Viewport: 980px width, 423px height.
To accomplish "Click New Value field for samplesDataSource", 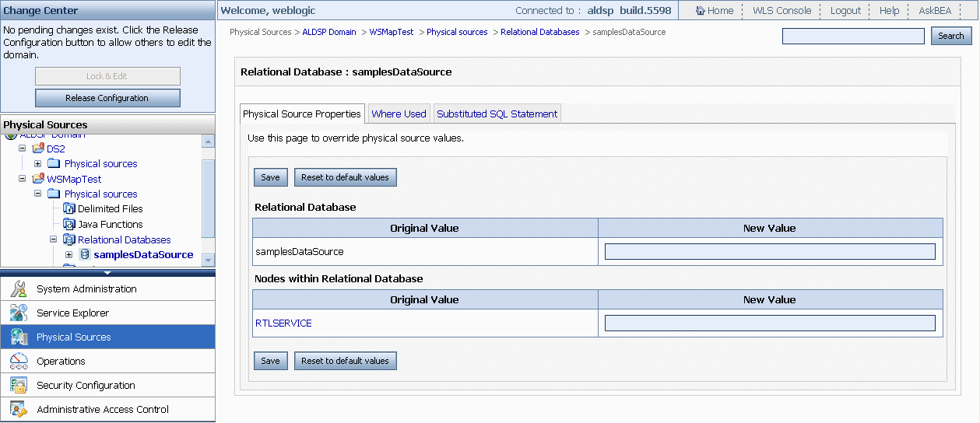I will click(770, 251).
